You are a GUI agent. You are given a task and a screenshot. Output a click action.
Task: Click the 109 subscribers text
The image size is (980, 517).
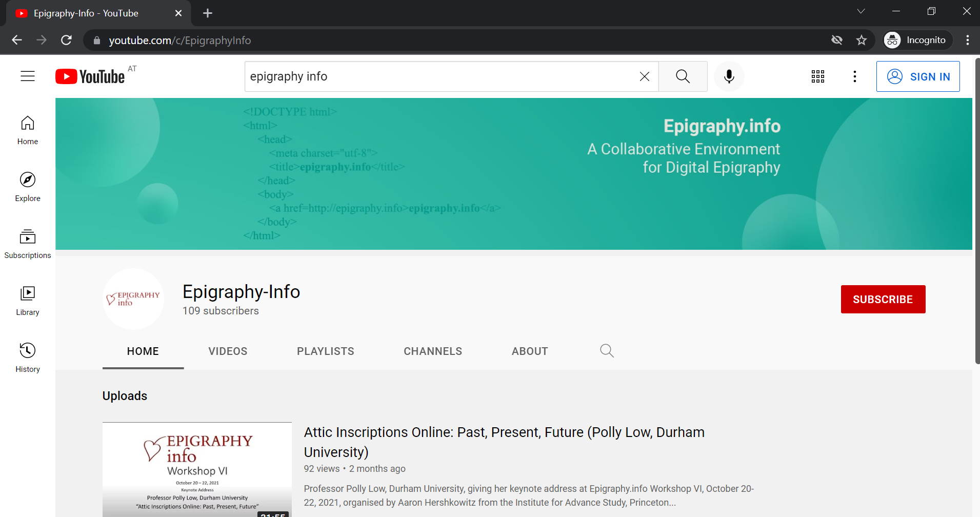click(221, 311)
